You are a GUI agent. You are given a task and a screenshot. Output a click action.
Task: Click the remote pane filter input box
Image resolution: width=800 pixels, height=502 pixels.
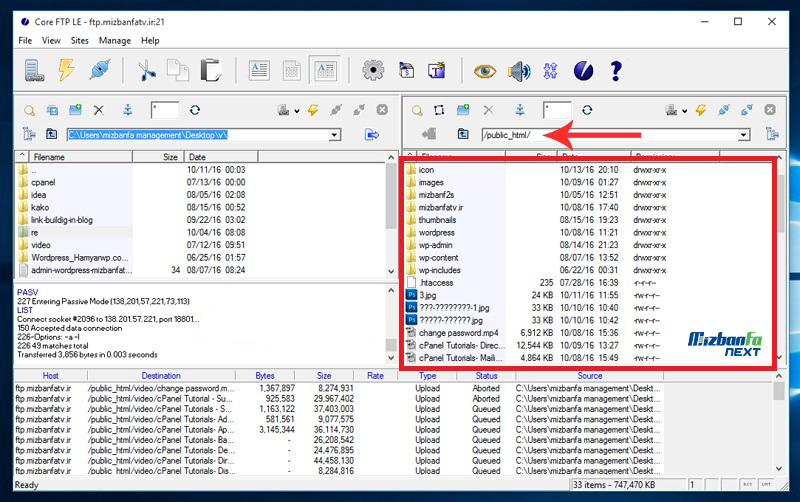(x=557, y=110)
